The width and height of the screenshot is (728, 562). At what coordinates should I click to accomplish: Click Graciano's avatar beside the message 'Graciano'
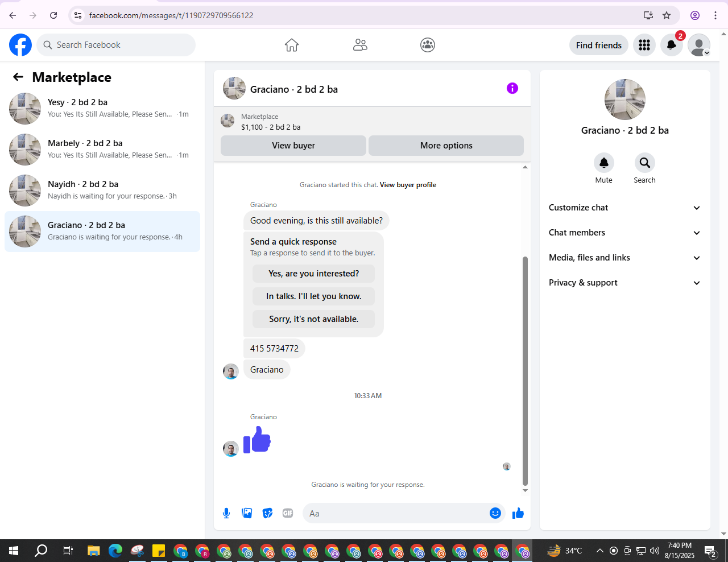pyautogui.click(x=231, y=371)
